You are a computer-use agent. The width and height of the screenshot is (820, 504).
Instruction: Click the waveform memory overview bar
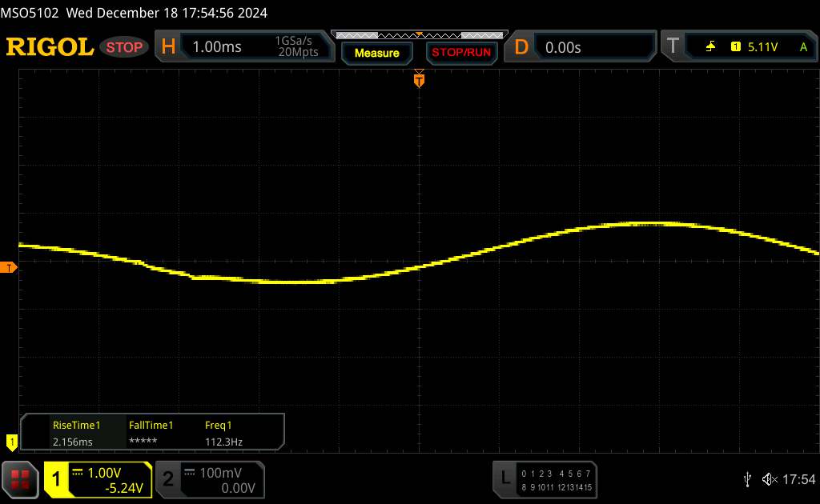click(x=420, y=35)
